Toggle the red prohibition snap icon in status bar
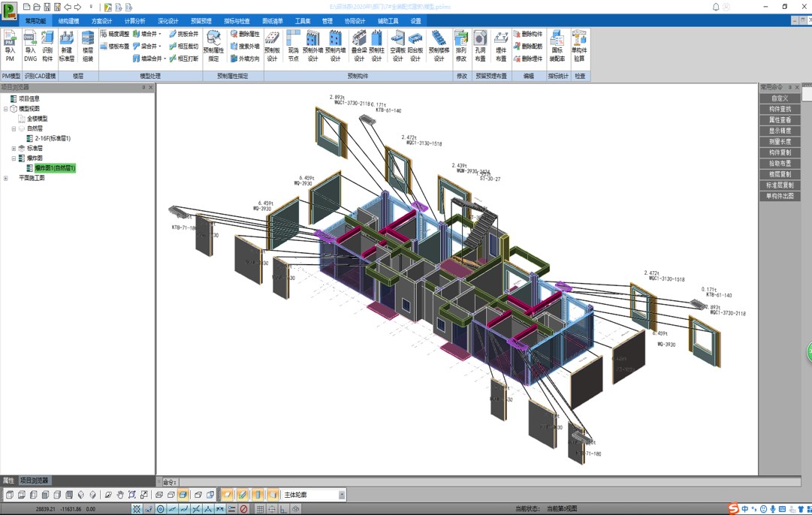Viewport: 812px width, 515px height. 243,509
